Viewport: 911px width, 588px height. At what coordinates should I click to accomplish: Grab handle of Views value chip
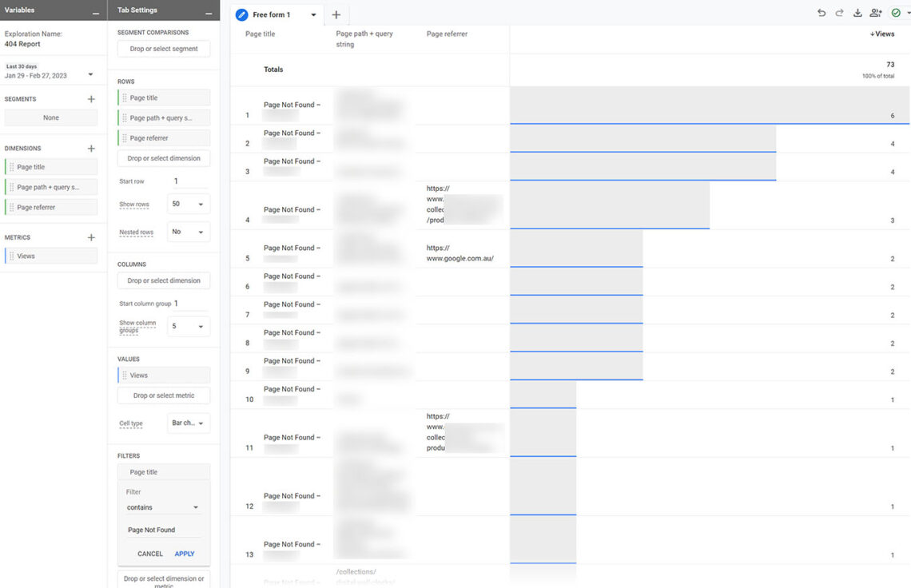125,375
